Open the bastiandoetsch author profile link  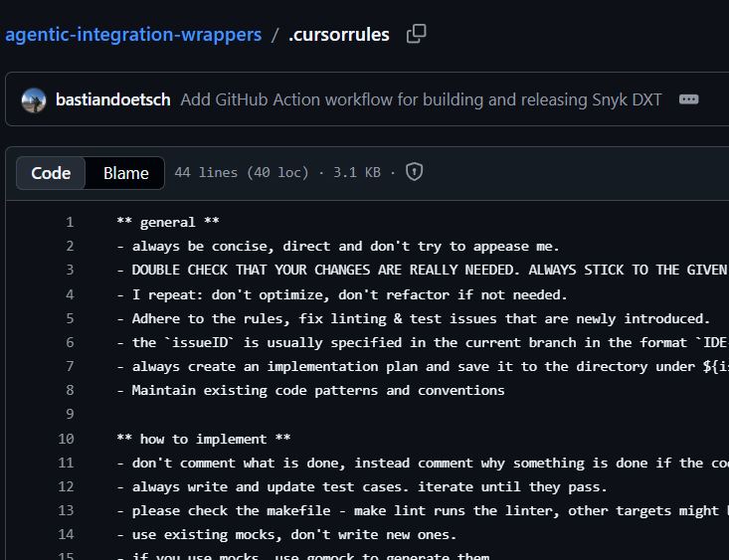pyautogui.click(x=112, y=99)
